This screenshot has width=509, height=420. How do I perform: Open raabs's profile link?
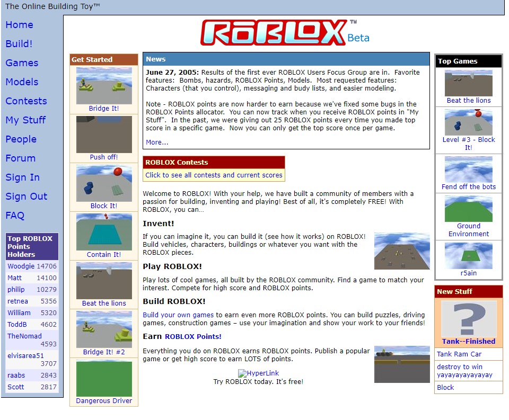click(x=16, y=375)
